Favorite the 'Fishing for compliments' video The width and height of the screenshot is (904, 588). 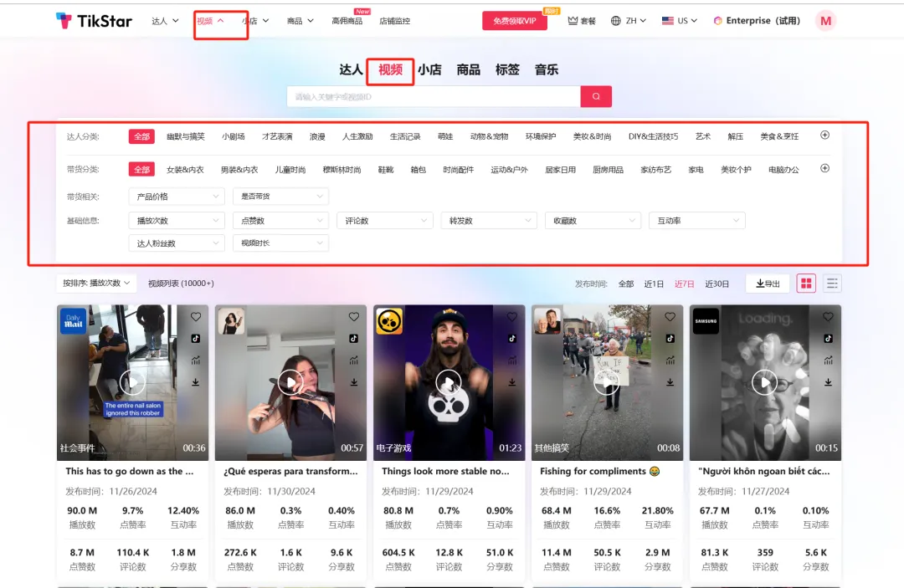[x=670, y=317]
